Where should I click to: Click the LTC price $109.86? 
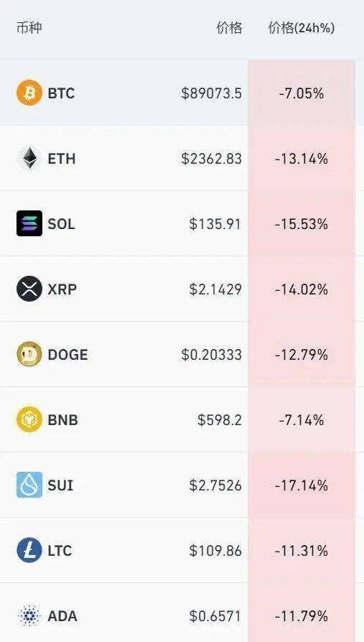click(215, 551)
